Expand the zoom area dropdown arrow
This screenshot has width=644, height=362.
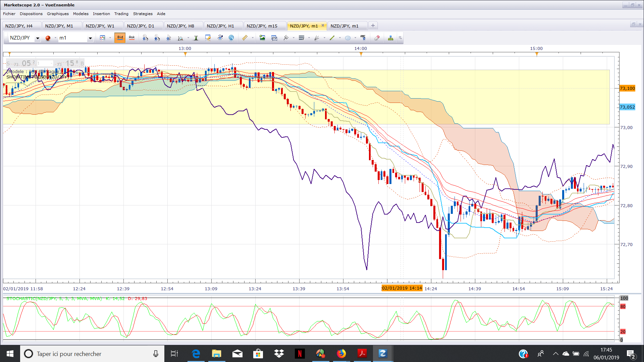pyautogui.click(x=188, y=38)
